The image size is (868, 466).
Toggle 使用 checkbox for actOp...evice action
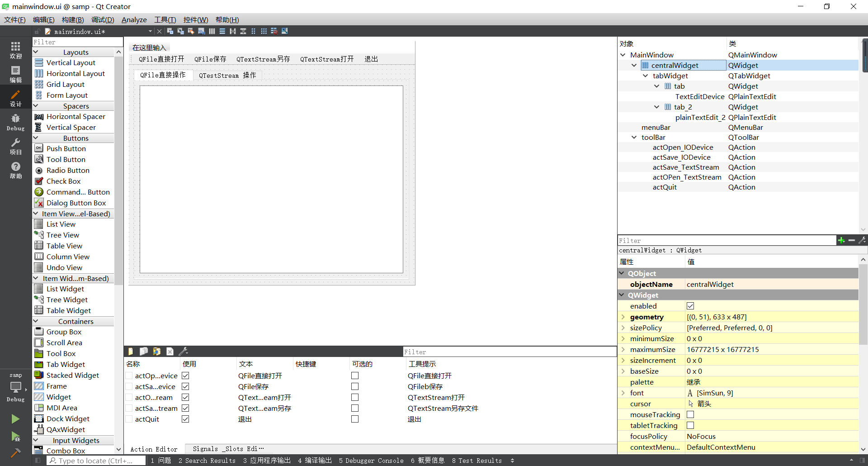coord(185,376)
